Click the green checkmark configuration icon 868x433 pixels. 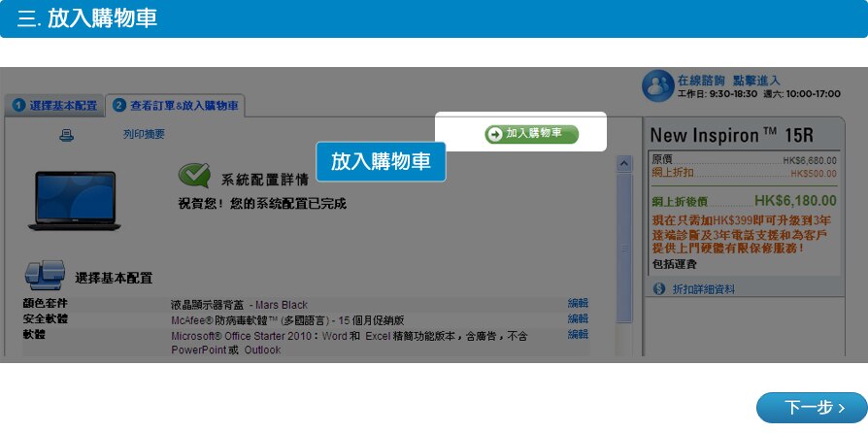pos(194,176)
